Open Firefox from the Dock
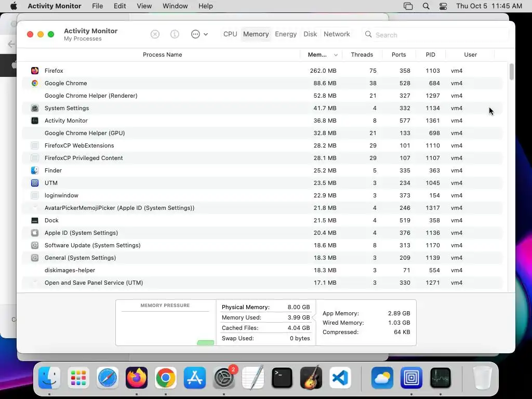 (x=137, y=378)
